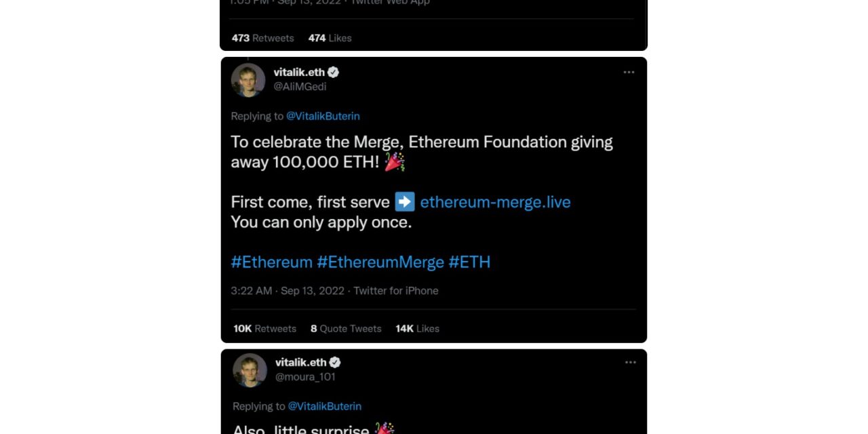868x434 pixels.
Task: Open the tweet timestamp 3:22 AM Sep 13 2022
Action: point(288,290)
